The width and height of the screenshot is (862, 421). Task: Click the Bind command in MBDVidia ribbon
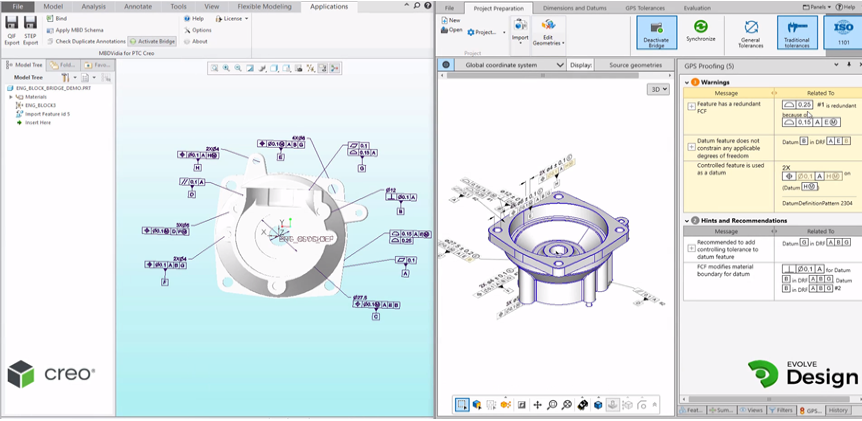[57, 19]
